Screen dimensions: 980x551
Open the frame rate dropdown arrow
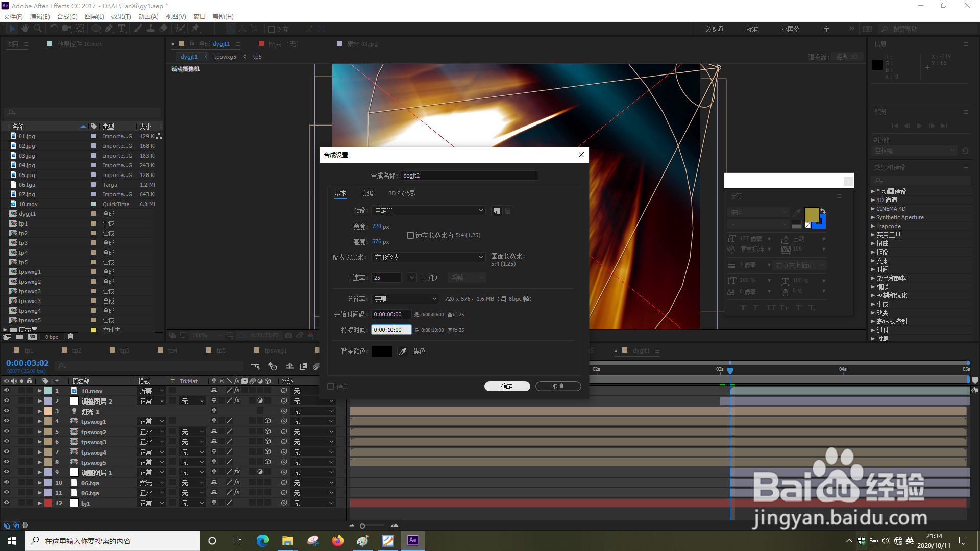(x=412, y=278)
